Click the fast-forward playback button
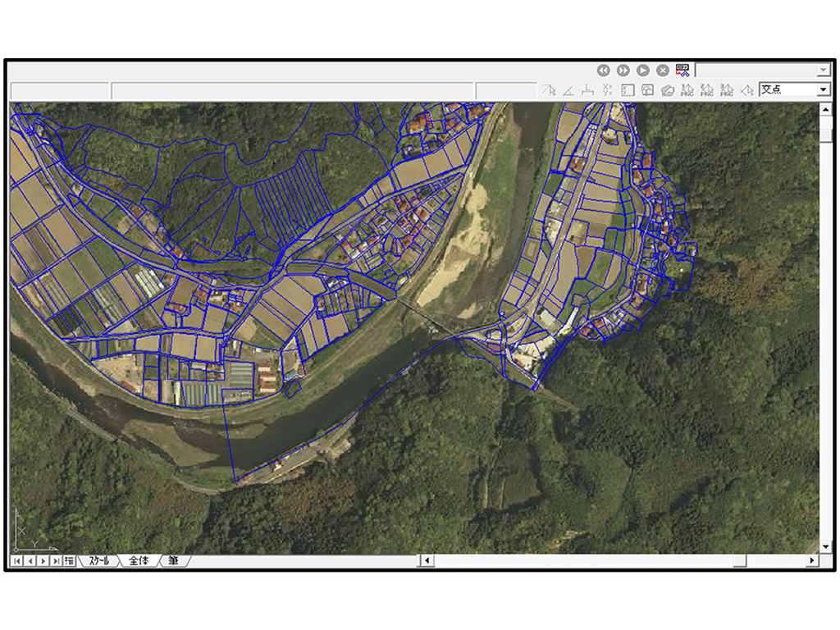The image size is (840, 630). (623, 71)
